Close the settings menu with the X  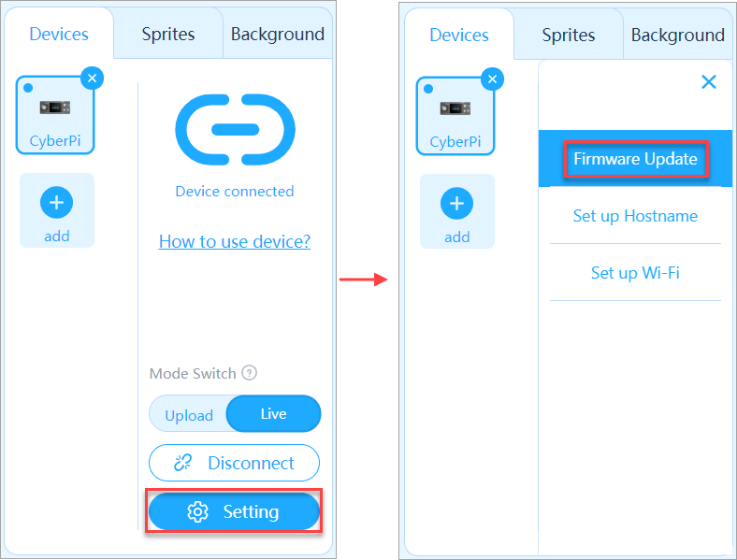(709, 82)
